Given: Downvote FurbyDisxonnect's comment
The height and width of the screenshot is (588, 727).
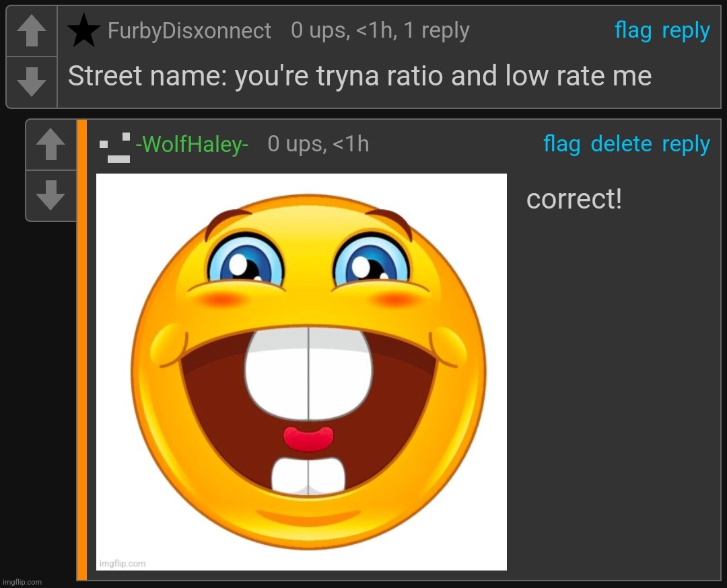Looking at the screenshot, I should [32, 82].
